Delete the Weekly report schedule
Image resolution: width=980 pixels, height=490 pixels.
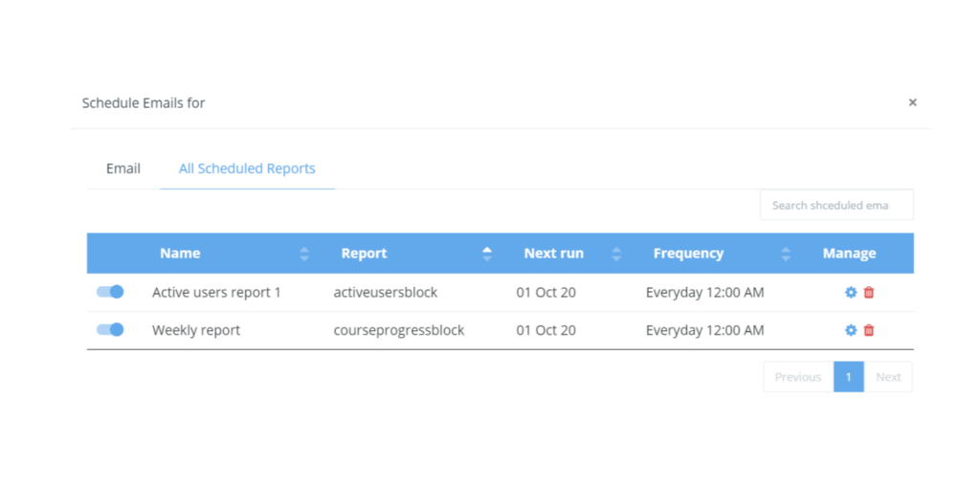(869, 330)
